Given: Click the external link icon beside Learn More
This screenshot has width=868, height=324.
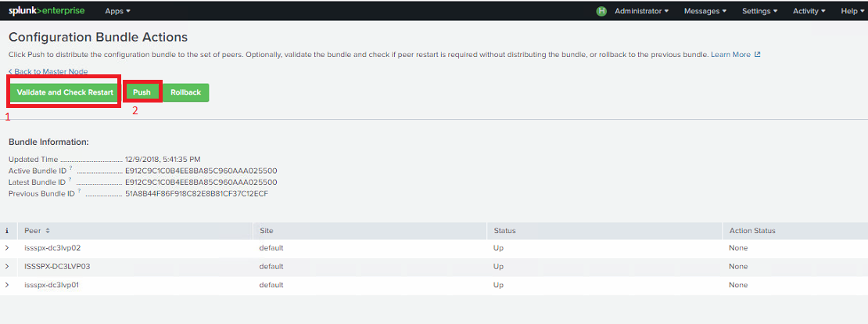Looking at the screenshot, I should (757, 55).
